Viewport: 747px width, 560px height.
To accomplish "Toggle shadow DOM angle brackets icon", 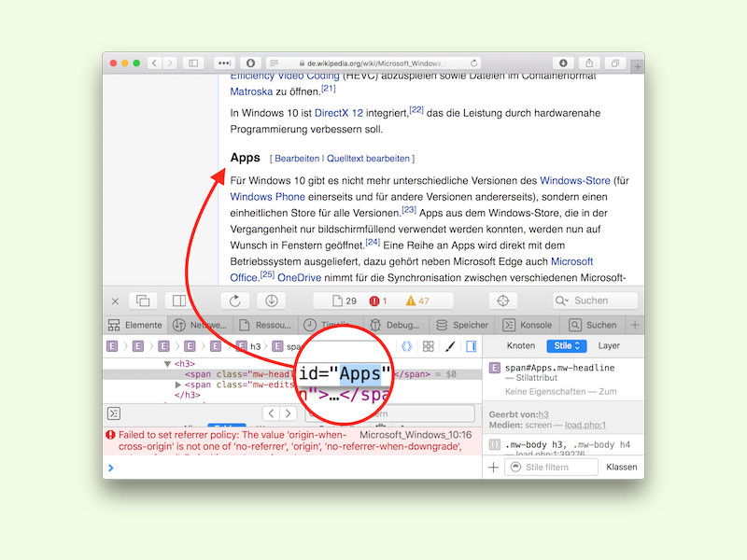I will (406, 346).
